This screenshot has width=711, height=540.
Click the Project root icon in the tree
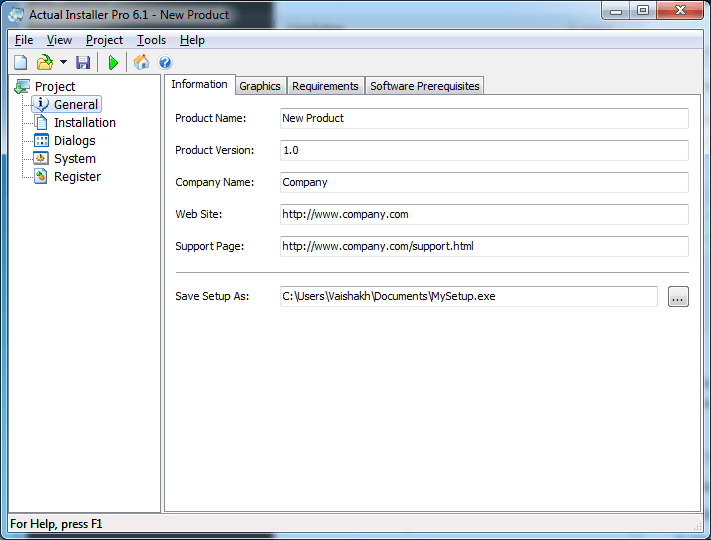22,86
